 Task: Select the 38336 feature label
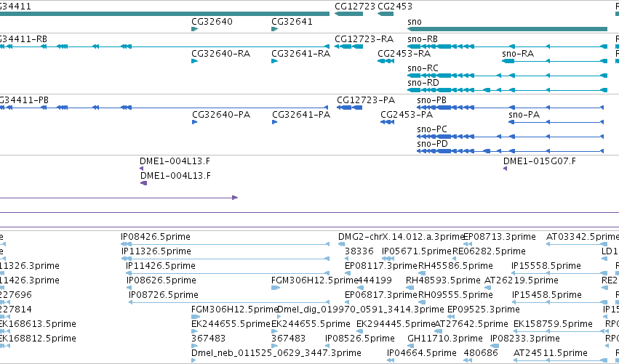tap(359, 251)
